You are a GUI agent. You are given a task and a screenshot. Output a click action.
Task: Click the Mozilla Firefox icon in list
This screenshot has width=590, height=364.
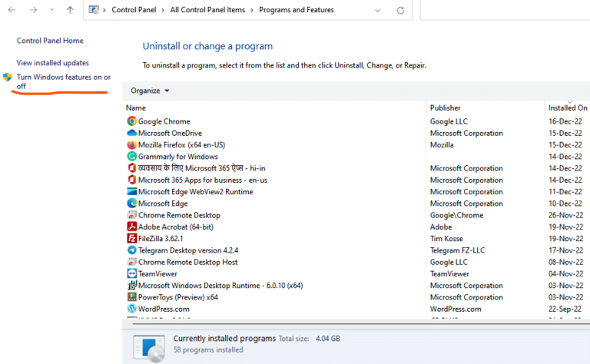[x=131, y=144]
